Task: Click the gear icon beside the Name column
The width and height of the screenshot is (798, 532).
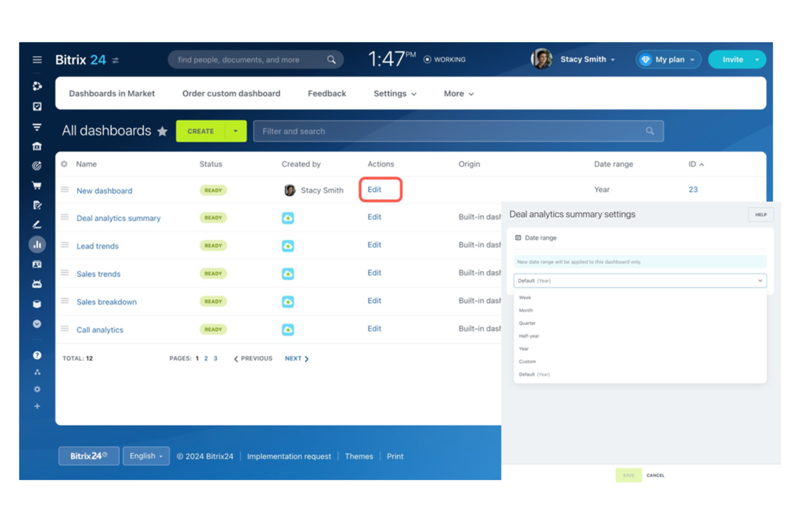Action: pos(64,164)
